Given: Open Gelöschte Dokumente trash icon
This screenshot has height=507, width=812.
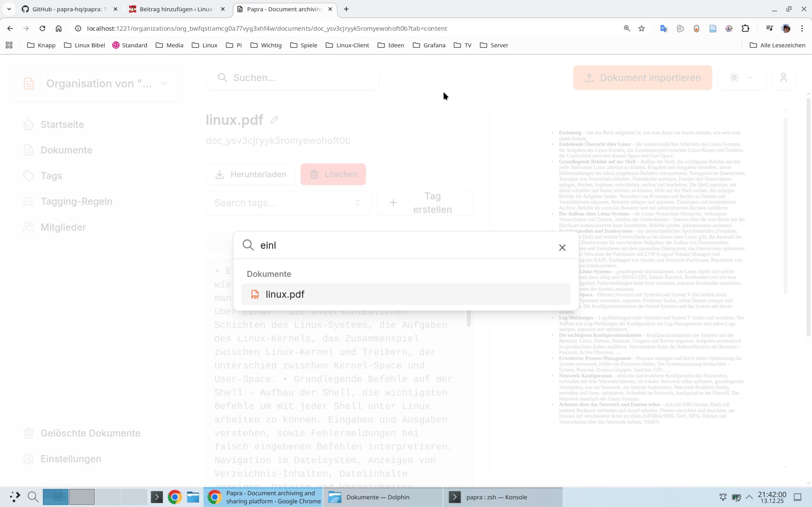Looking at the screenshot, I should (29, 433).
